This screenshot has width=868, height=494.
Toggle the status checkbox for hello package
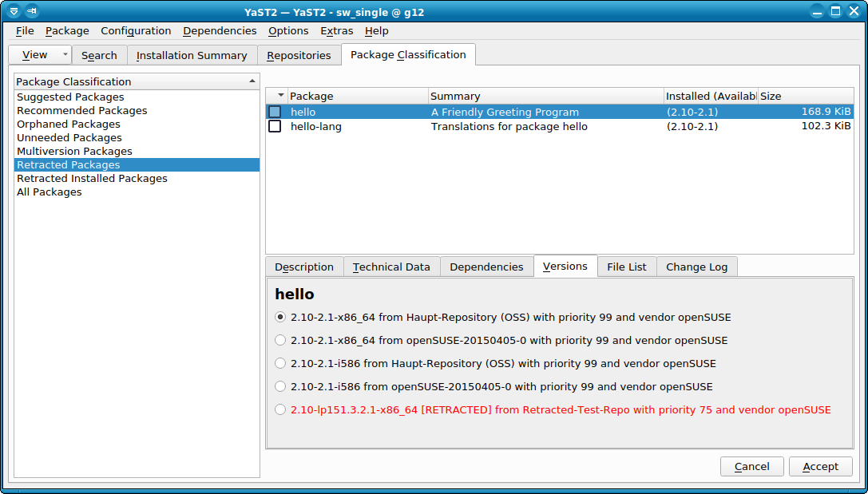click(275, 113)
